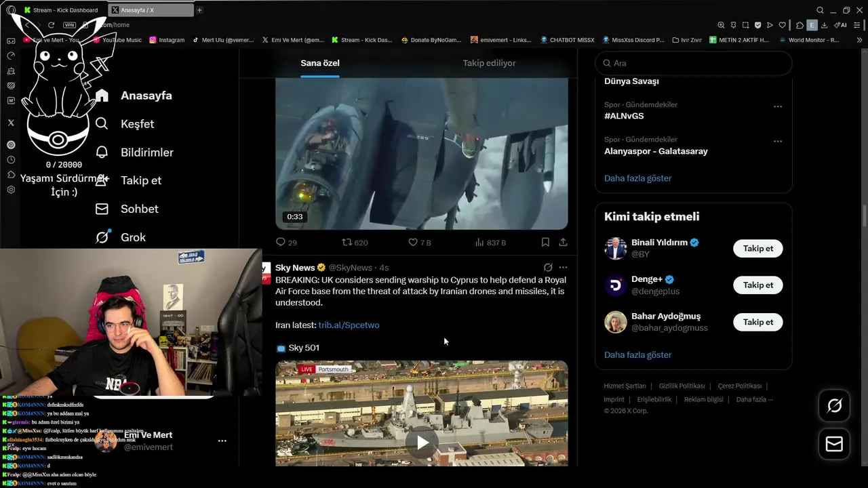Share the fighter jet video post

pos(563,242)
